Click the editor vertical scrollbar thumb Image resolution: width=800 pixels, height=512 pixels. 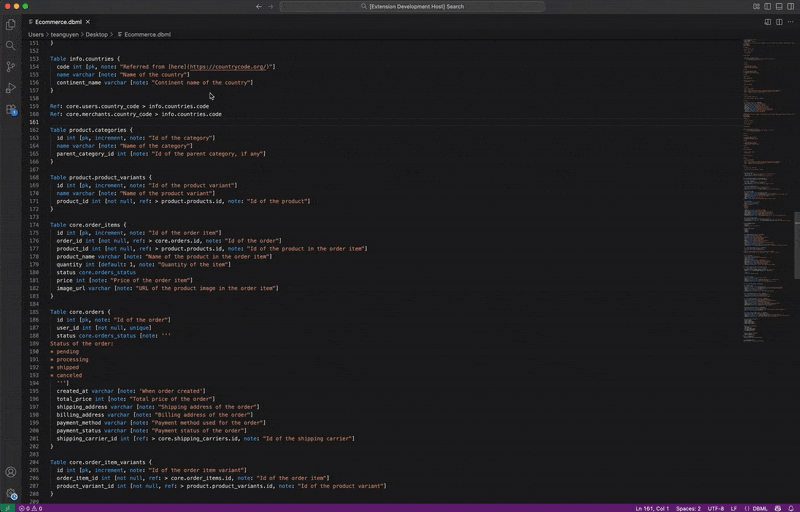797,245
